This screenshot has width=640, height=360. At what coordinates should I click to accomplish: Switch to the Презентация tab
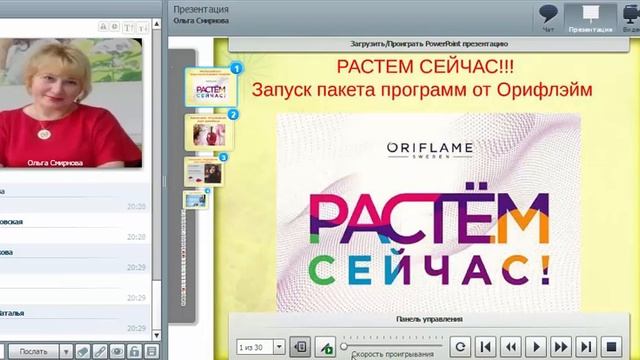click(590, 18)
